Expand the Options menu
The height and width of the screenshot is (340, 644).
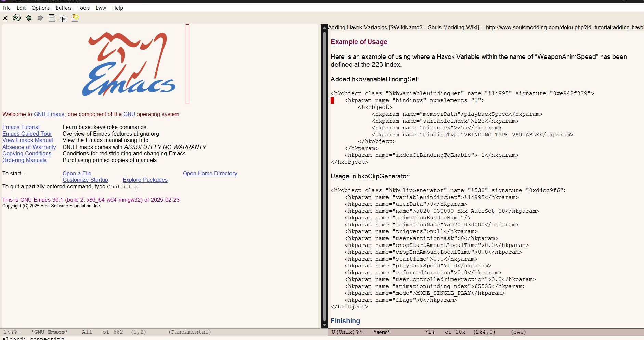(x=41, y=8)
